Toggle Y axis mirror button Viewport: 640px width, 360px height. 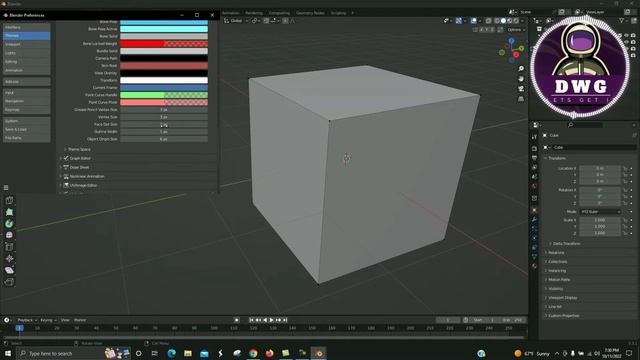tap(488, 30)
